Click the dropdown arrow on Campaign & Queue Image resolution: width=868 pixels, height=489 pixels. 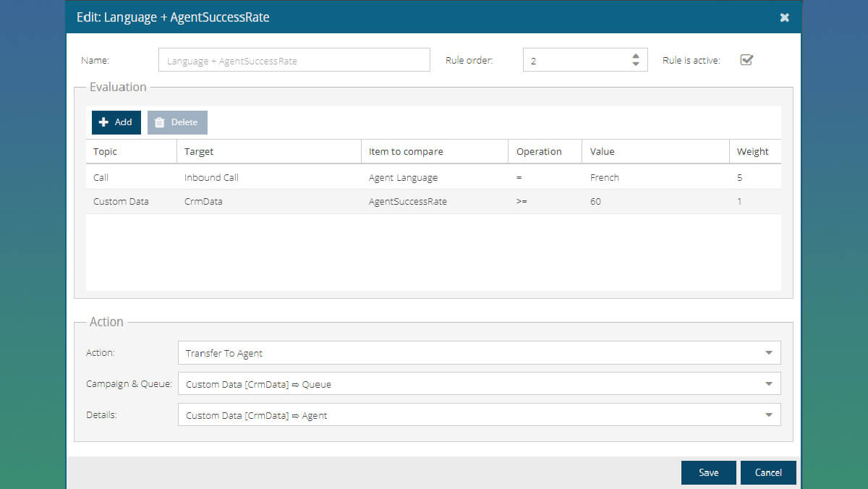(769, 383)
